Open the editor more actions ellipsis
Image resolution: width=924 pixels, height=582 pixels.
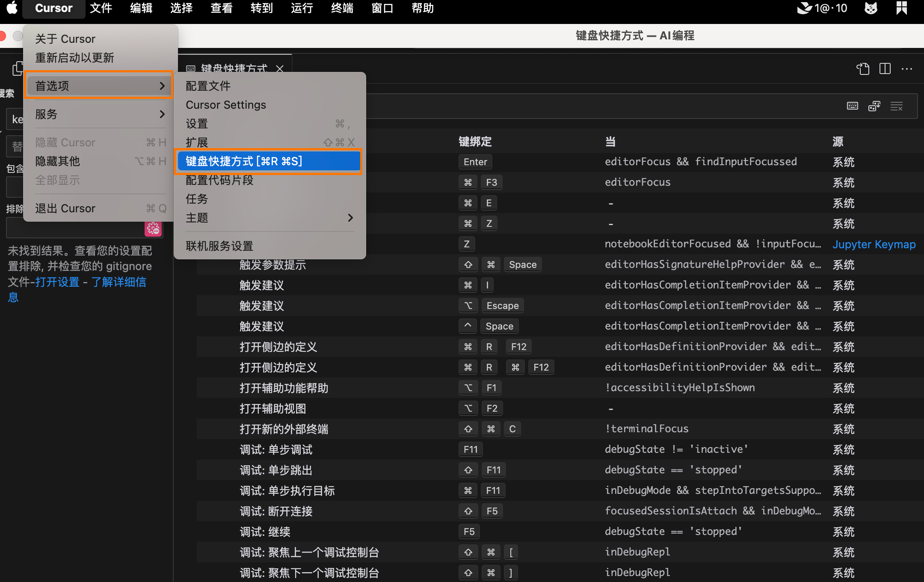(907, 69)
